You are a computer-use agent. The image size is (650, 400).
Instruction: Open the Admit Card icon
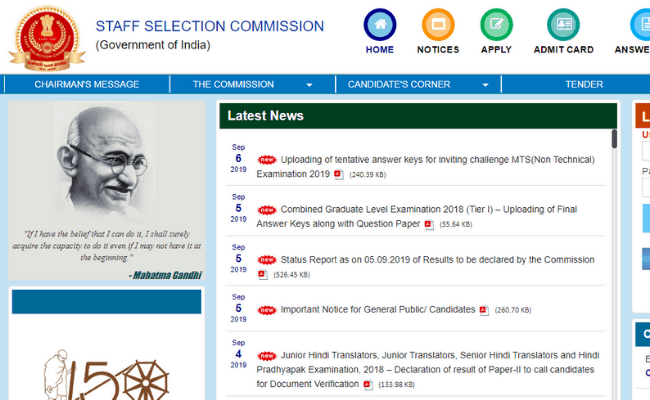tap(564, 24)
